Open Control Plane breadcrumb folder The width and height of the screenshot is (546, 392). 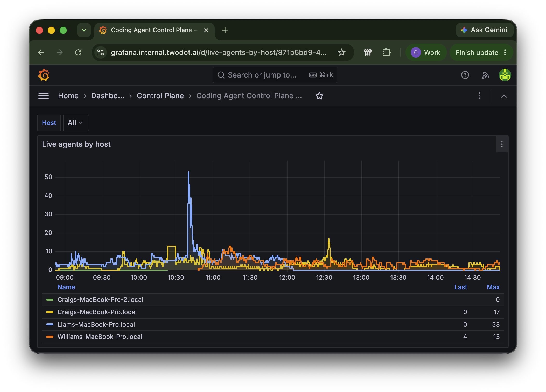click(160, 96)
